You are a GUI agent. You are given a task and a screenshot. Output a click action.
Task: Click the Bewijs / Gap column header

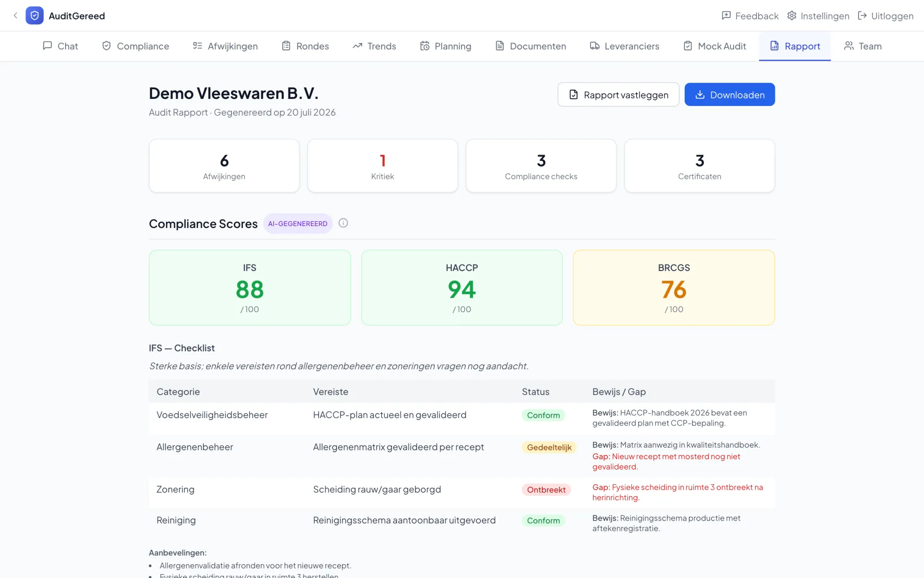pyautogui.click(x=619, y=392)
